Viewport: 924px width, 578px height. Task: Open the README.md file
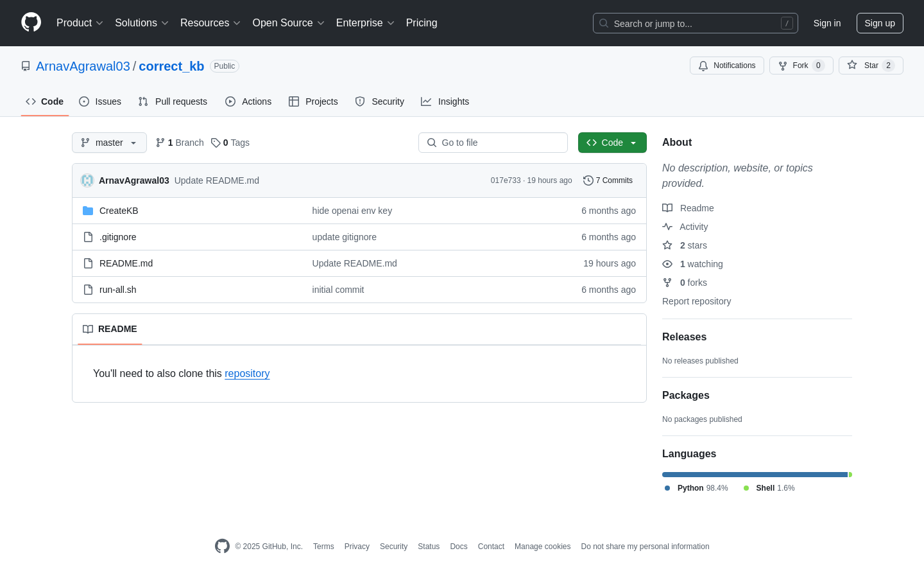click(x=126, y=263)
